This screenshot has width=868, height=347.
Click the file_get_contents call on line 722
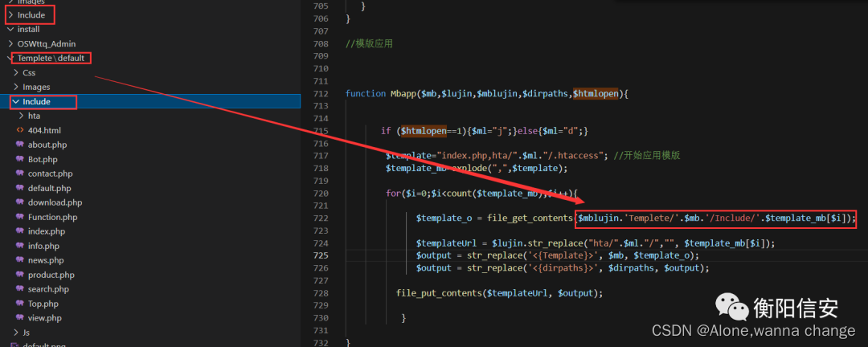click(x=531, y=218)
